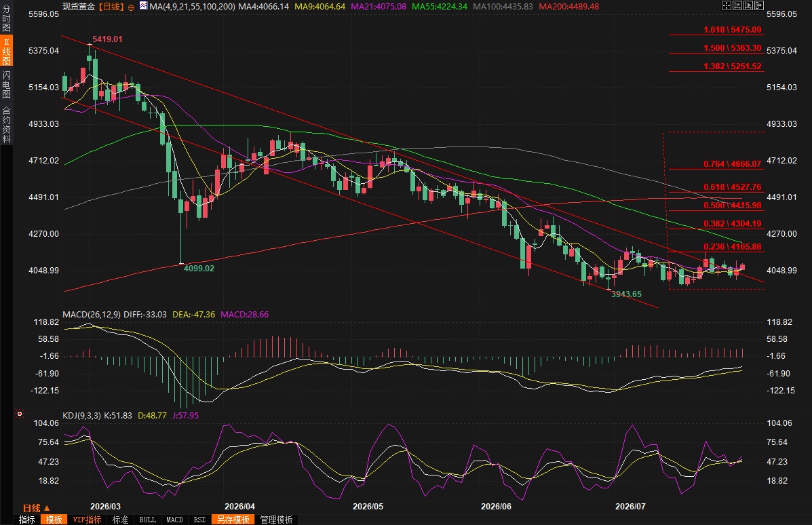The width and height of the screenshot is (812, 525).
Task: Apply the 标准 template
Action: 120,520
